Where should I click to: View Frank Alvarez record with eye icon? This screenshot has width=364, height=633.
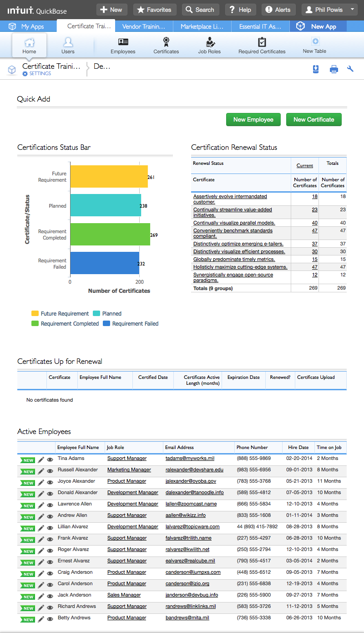[50, 540]
